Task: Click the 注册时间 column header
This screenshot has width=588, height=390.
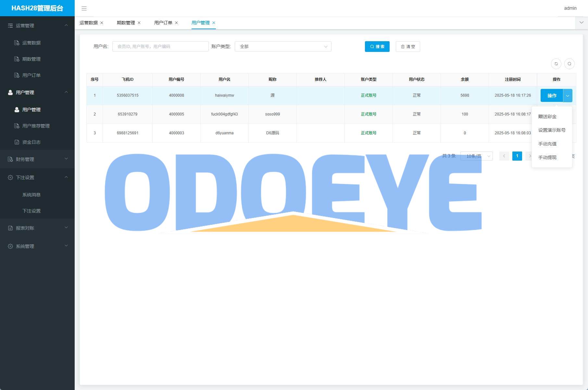Action: [513, 79]
